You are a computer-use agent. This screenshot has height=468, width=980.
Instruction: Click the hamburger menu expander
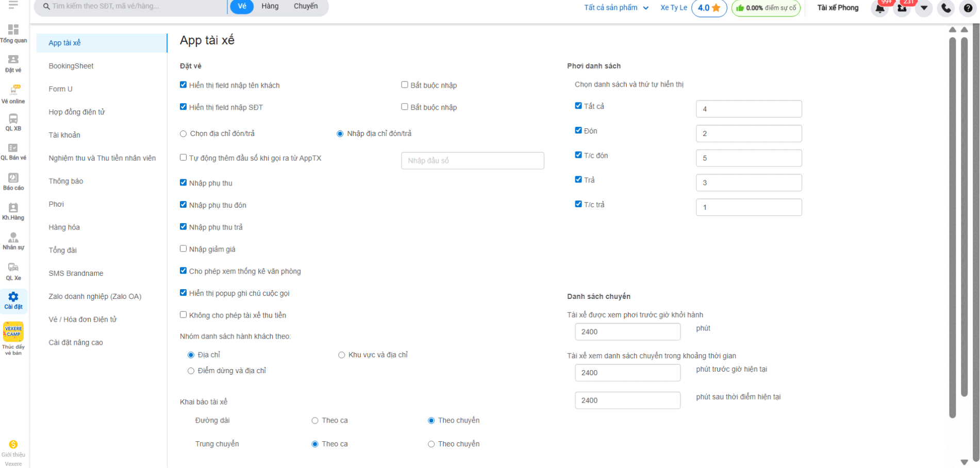(13, 5)
